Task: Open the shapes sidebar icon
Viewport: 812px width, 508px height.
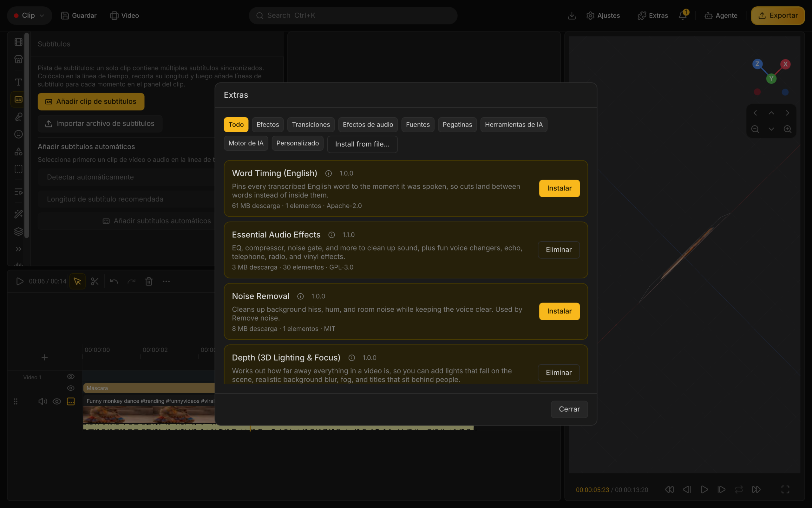Action: coord(18,152)
